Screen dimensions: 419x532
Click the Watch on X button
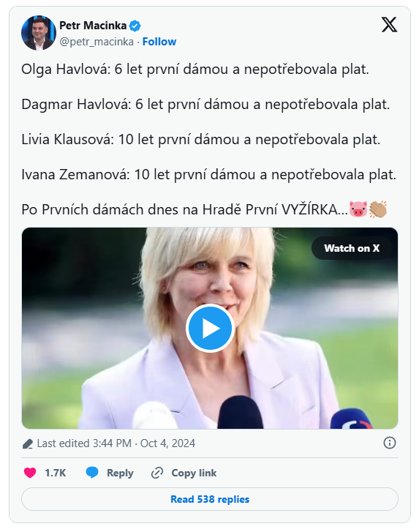352,248
